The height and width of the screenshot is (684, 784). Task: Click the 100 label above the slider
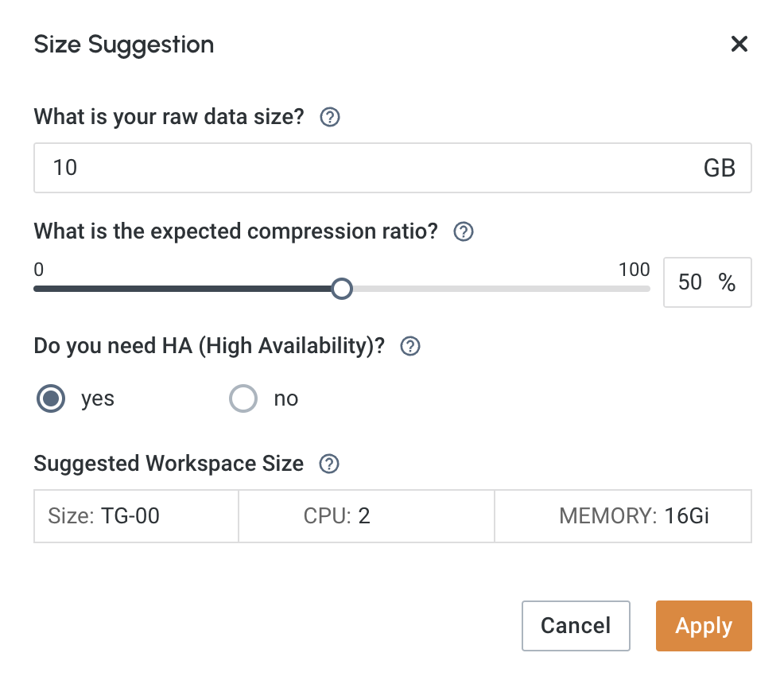(x=634, y=270)
